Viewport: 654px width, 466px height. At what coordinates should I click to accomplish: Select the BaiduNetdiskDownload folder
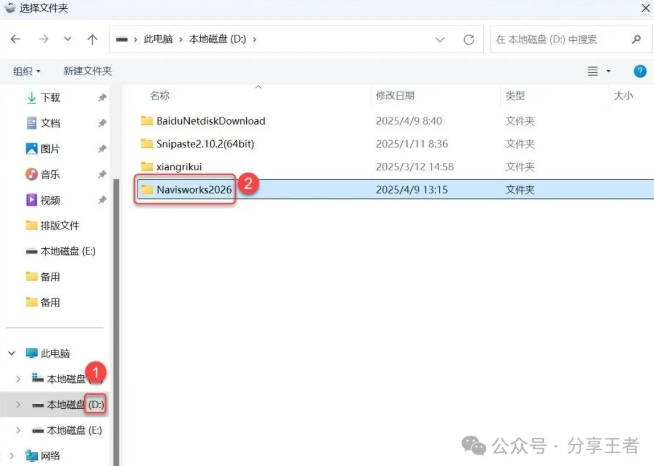coord(211,121)
